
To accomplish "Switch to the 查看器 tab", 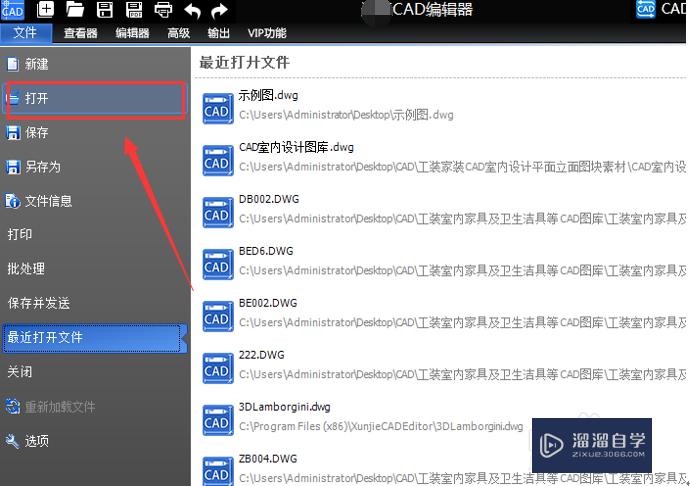I will click(x=81, y=33).
